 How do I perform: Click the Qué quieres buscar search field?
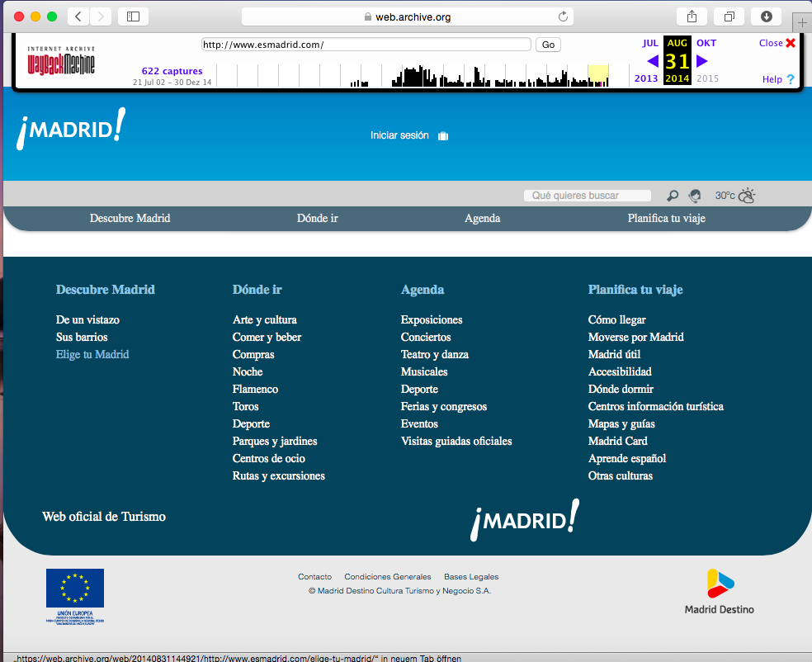[587, 196]
